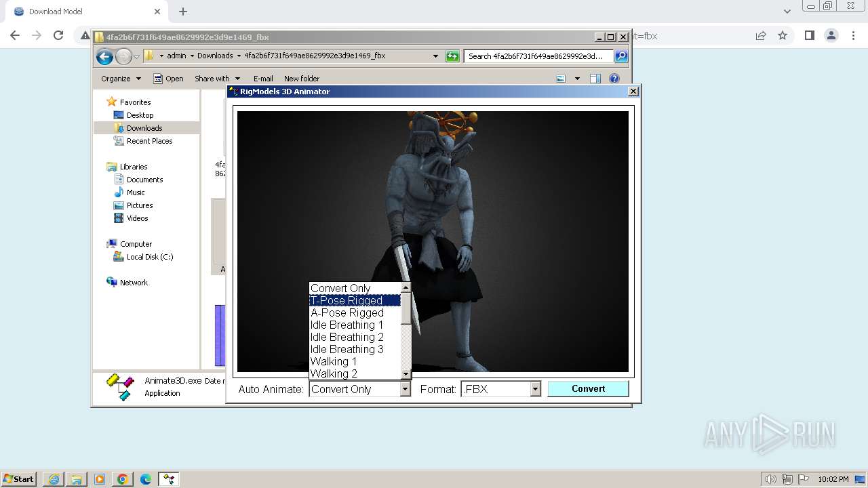Open Microsoft Edge from taskbar
Screen dimensions: 868x488
146,479
